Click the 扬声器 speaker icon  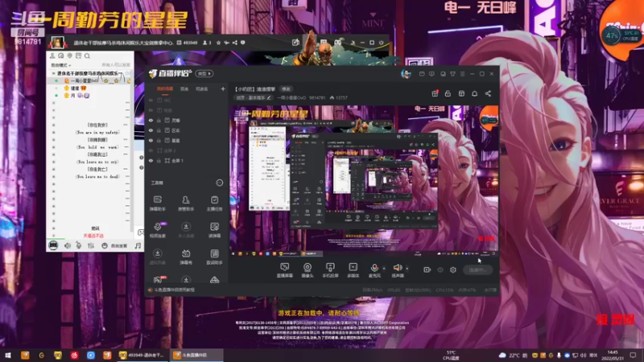click(397, 268)
